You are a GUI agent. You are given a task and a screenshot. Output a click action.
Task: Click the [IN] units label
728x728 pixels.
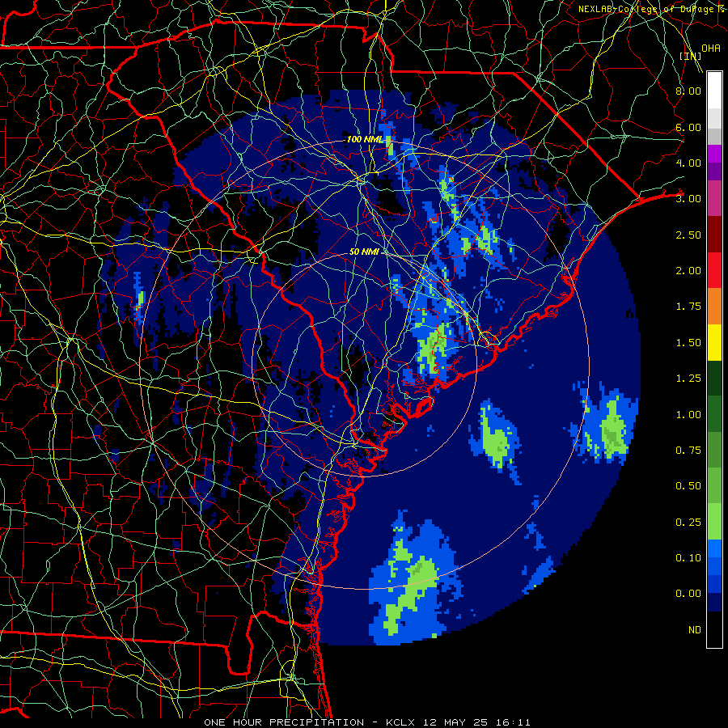point(690,56)
